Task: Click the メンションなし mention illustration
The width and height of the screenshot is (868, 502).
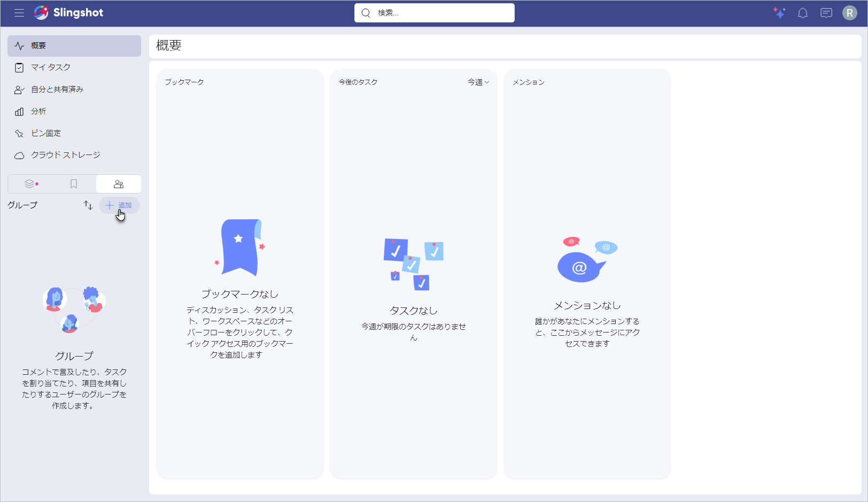Action: coord(587,259)
